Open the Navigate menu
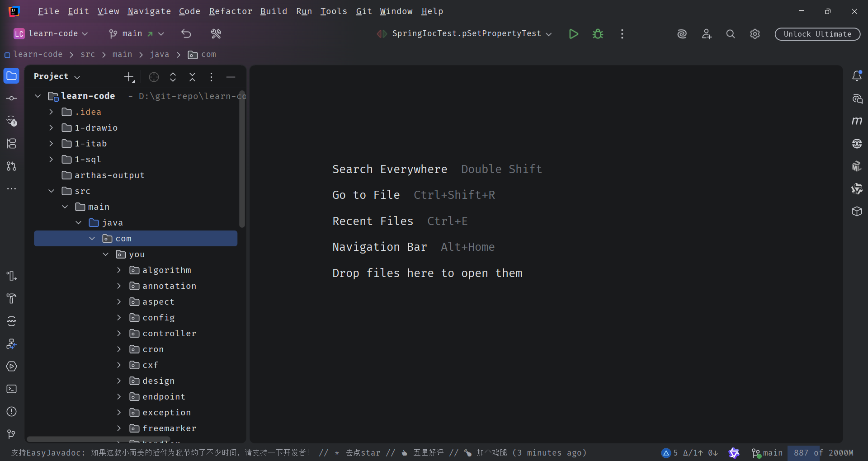868x461 pixels. coord(149,11)
